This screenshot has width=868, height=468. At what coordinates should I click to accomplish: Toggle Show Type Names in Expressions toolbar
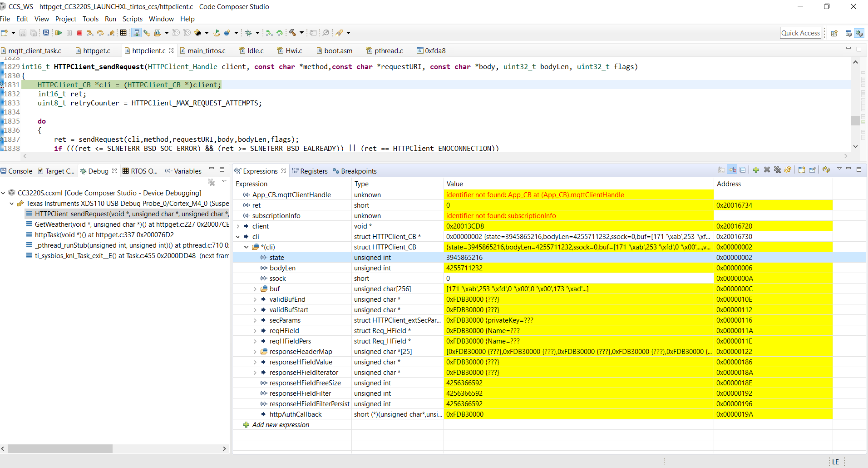click(721, 170)
